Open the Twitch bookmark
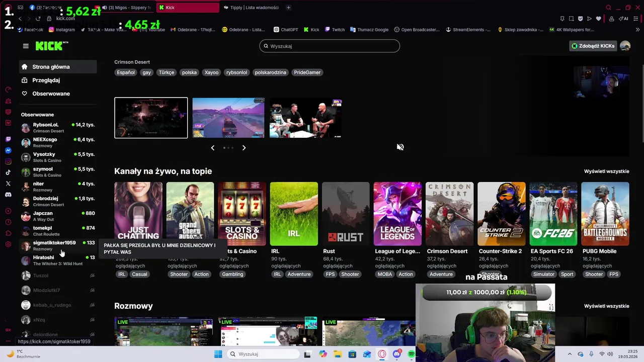 335,30
